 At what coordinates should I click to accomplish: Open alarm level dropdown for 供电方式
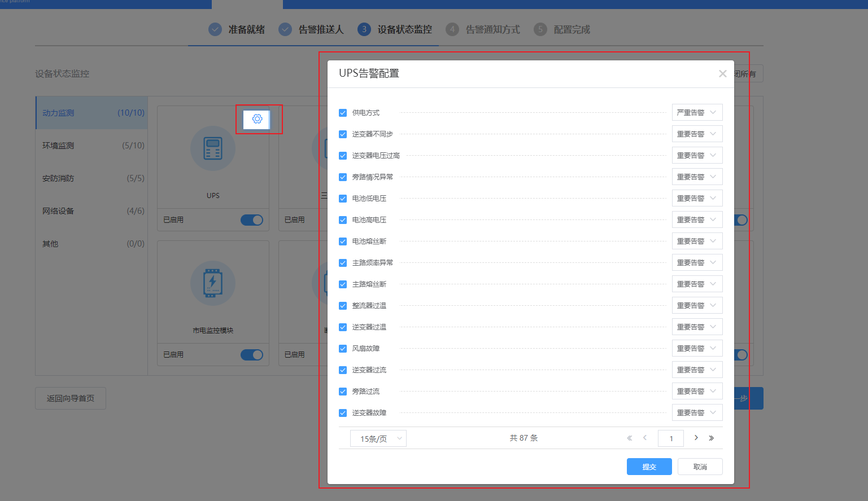click(697, 112)
